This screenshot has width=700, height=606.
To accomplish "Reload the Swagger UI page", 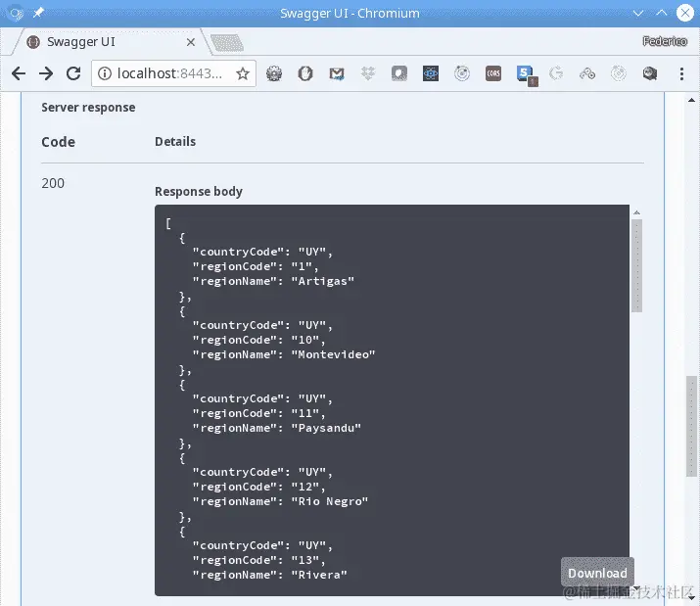I will [x=73, y=73].
